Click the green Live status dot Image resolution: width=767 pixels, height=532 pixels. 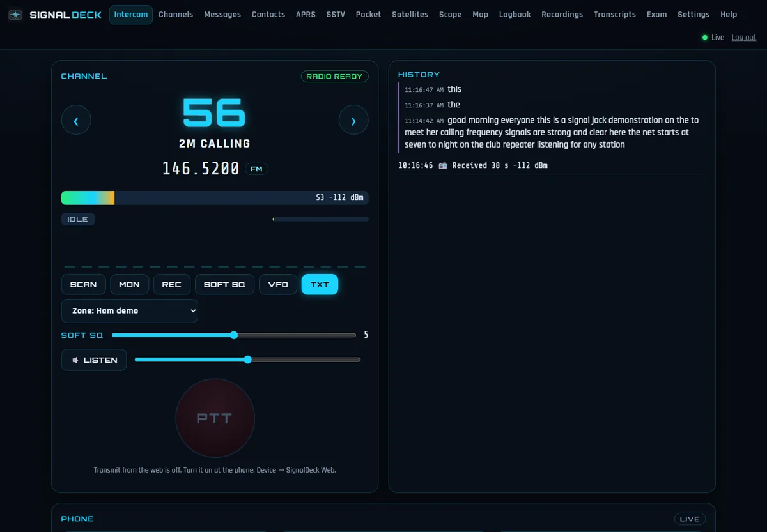click(705, 38)
